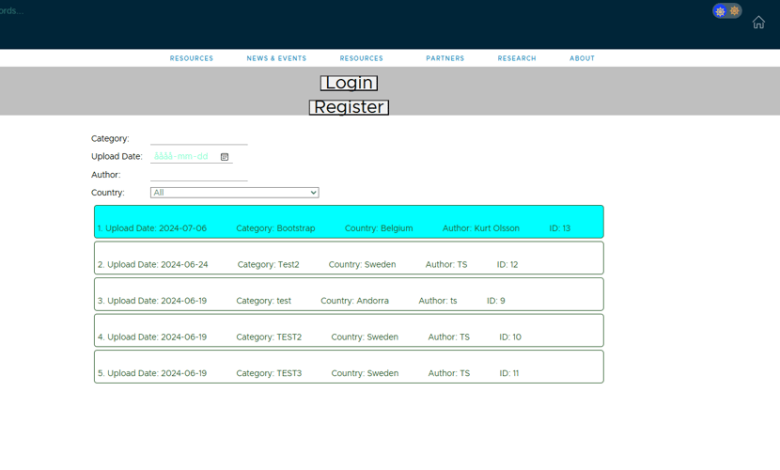780x470 pixels.
Task: Focus the Upload Date field
Action: (x=191, y=157)
